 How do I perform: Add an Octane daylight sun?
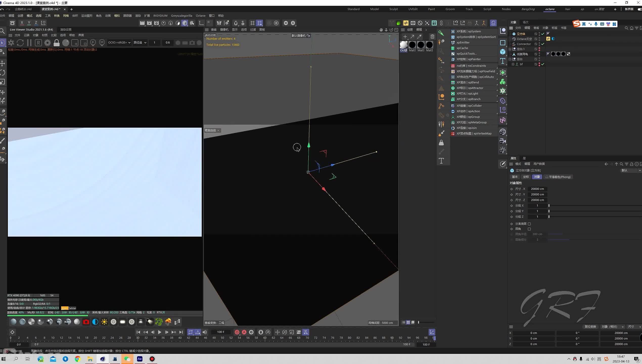[x=104, y=322]
